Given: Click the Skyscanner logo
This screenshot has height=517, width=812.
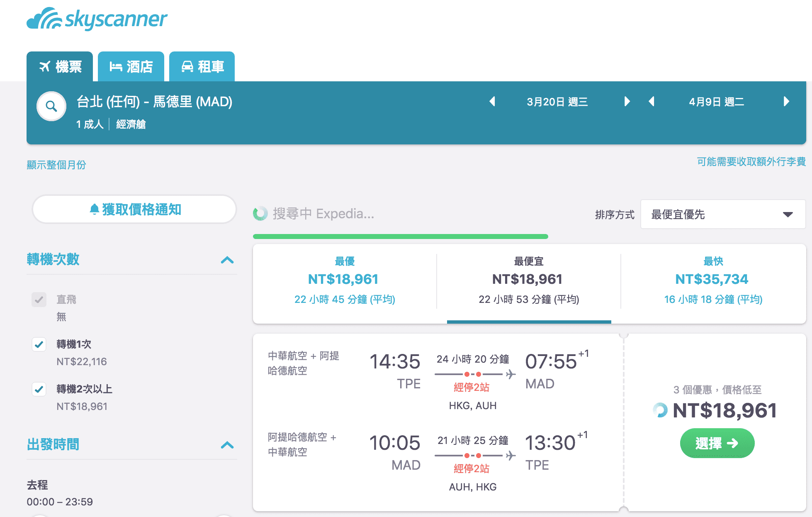Looking at the screenshot, I should (x=97, y=19).
